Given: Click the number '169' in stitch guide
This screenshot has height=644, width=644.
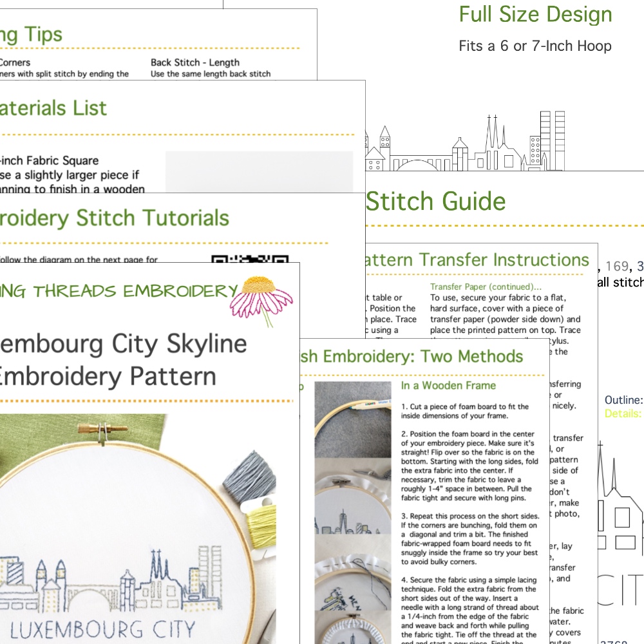Looking at the screenshot, I should click(617, 267).
